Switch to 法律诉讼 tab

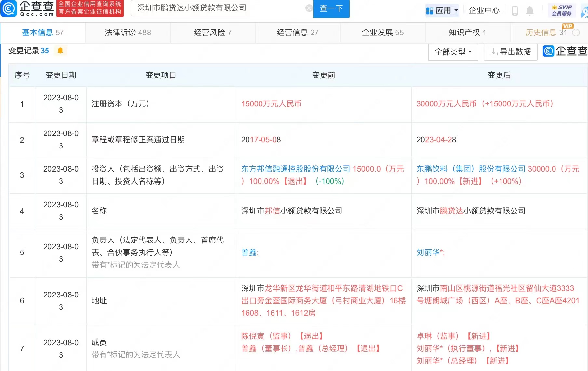tap(128, 33)
